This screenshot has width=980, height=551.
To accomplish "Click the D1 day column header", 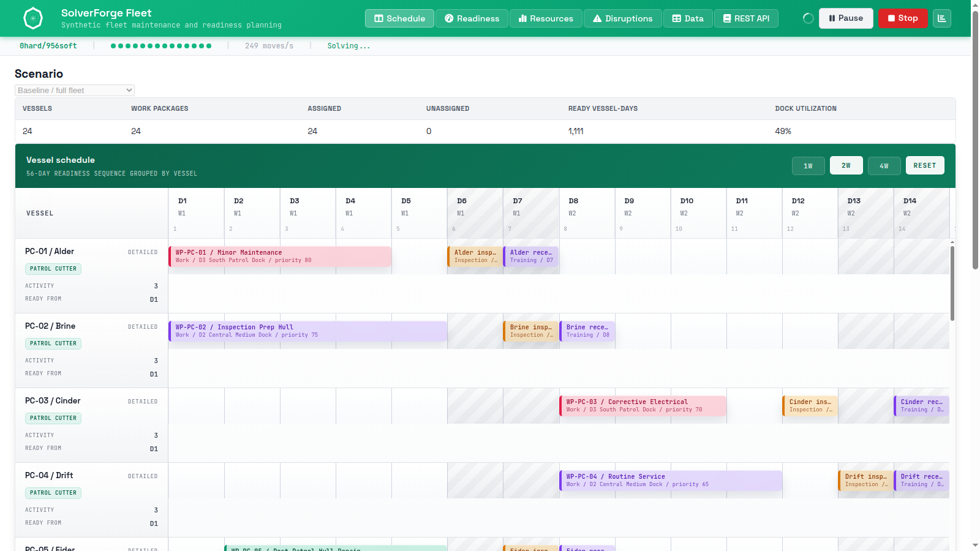I will click(x=196, y=213).
